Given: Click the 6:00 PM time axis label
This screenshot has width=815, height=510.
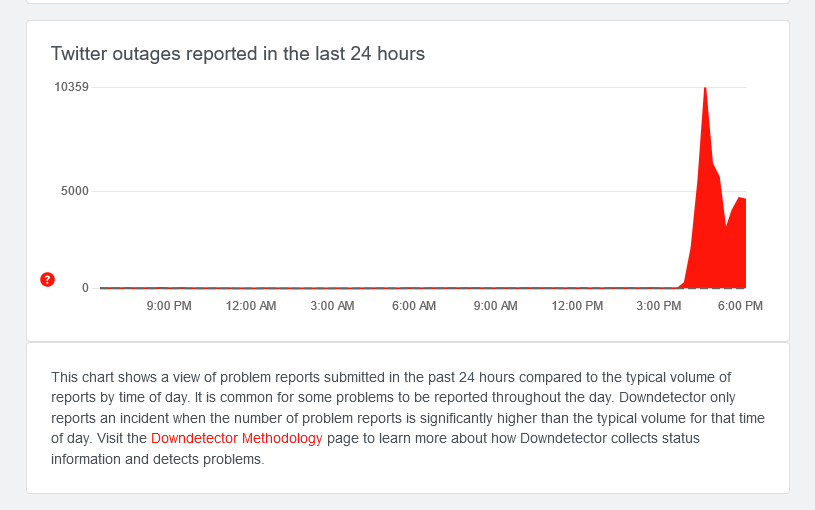Looking at the screenshot, I should point(740,306).
